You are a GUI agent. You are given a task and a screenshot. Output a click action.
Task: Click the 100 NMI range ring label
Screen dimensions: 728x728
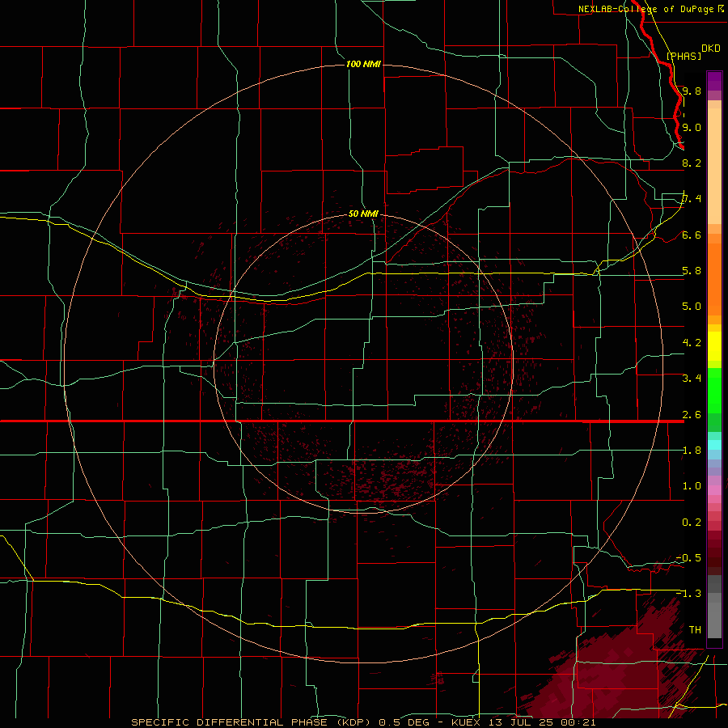point(363,64)
